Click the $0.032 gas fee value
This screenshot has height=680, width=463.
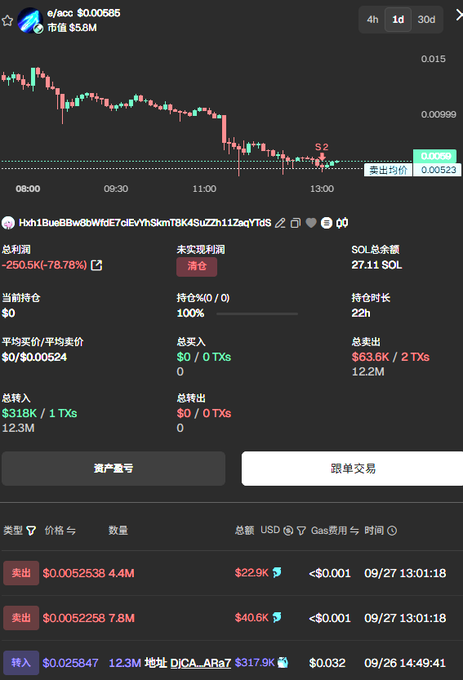[327, 663]
